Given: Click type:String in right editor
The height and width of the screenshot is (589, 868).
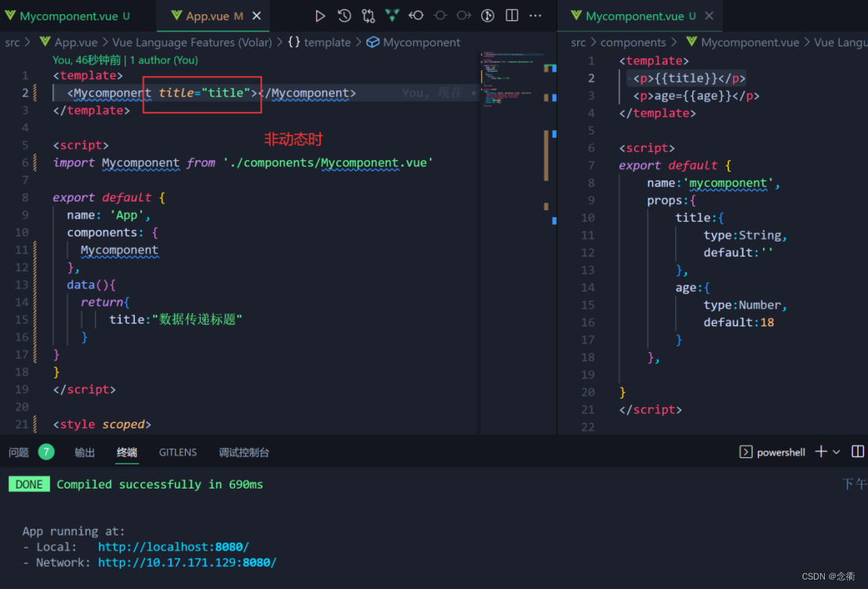Looking at the screenshot, I should [745, 235].
